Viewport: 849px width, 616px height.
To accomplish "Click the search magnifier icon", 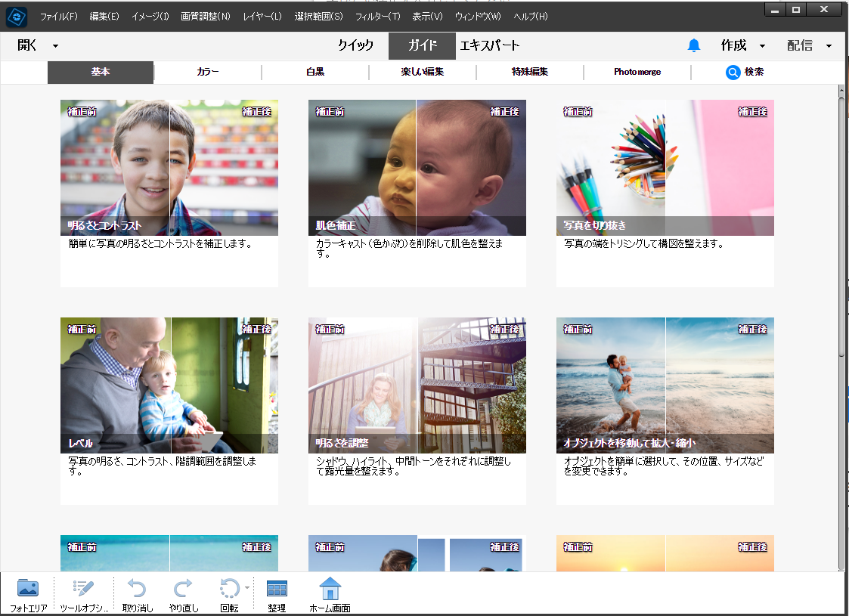I will click(x=733, y=72).
